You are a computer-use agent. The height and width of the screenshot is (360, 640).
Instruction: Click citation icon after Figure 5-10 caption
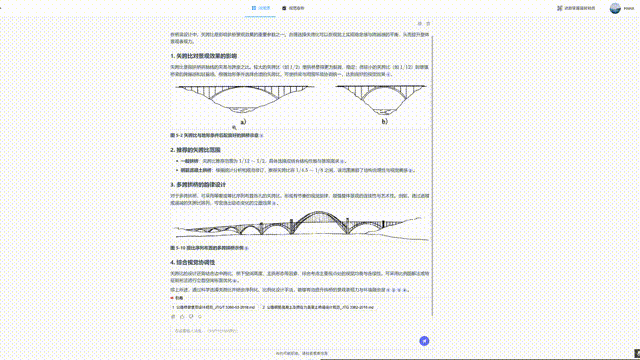point(247,248)
